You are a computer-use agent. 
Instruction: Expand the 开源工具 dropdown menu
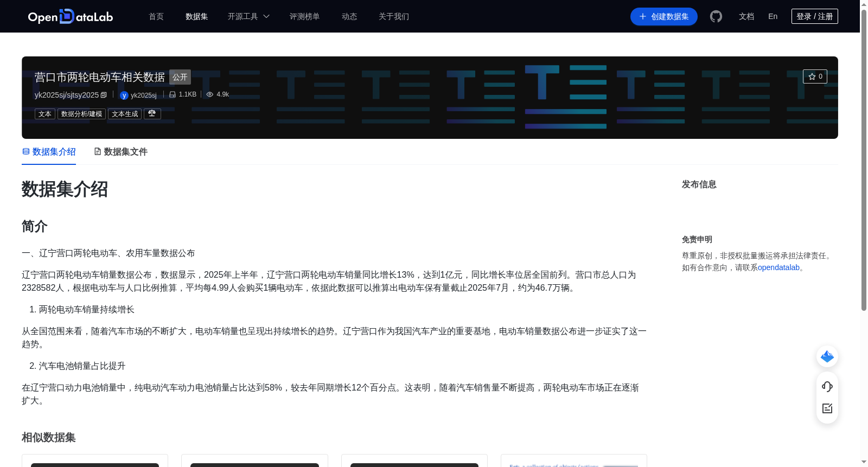(x=248, y=16)
